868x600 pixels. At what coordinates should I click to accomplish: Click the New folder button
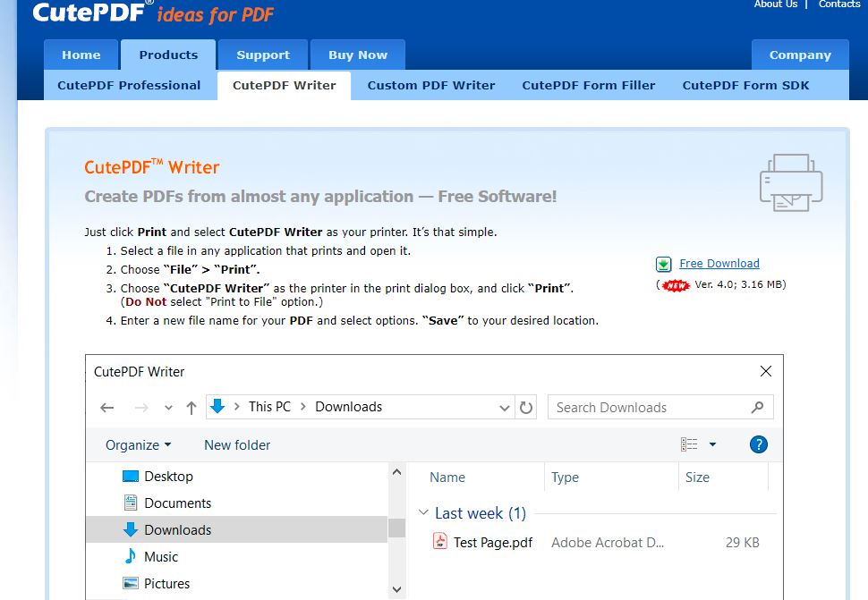pos(237,445)
